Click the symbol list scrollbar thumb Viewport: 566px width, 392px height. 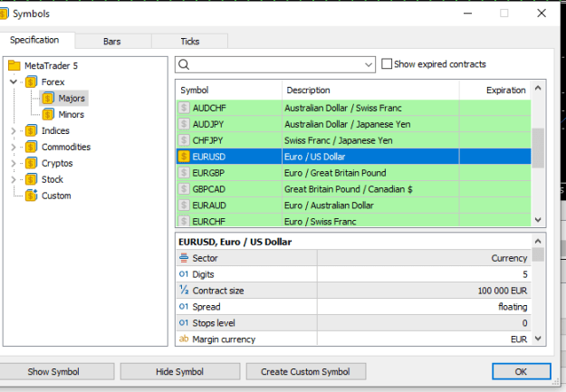(x=538, y=148)
